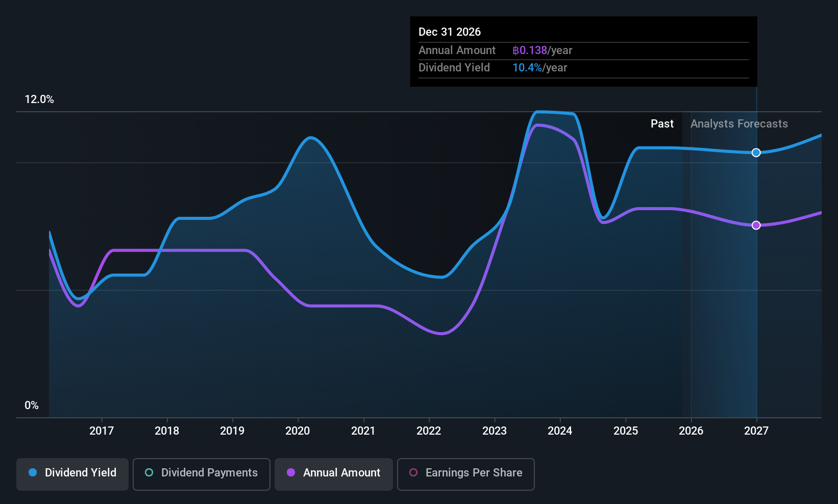Enable the Dividend Payments series
838x504 pixels.
coord(201,474)
